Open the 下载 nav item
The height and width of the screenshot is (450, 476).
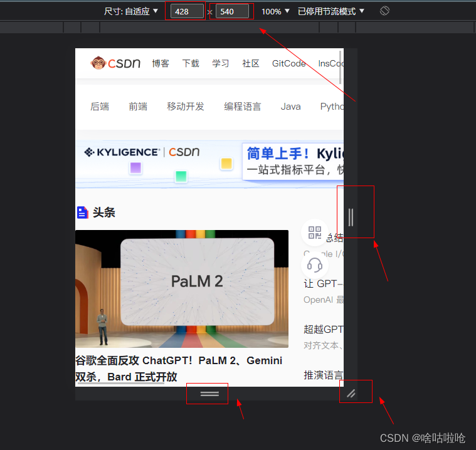coord(191,63)
